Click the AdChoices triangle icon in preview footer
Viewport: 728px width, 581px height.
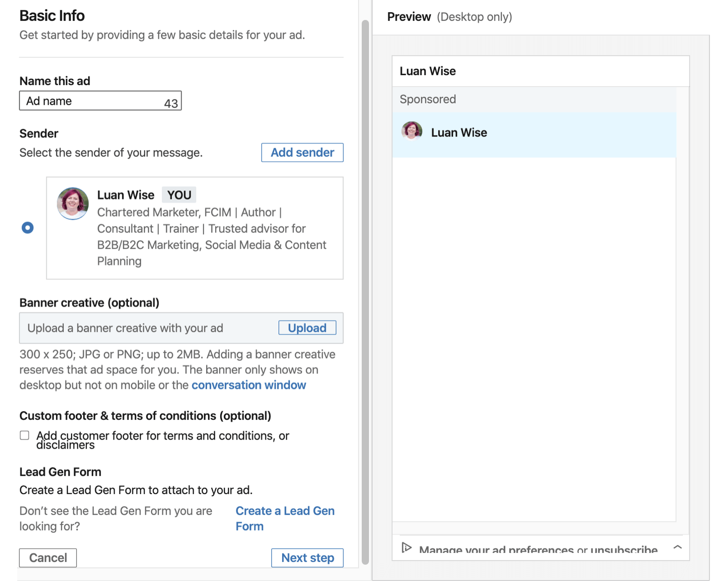[x=406, y=547]
